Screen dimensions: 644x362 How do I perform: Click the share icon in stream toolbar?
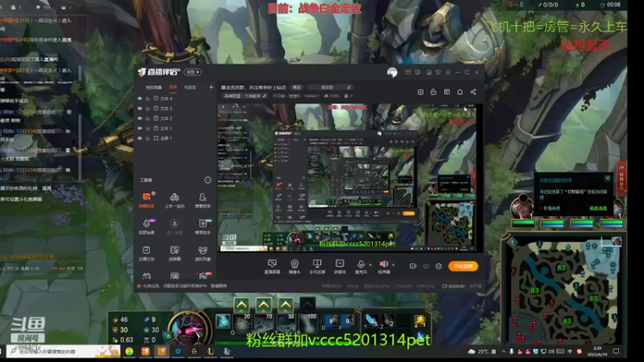pyautogui.click(x=473, y=92)
